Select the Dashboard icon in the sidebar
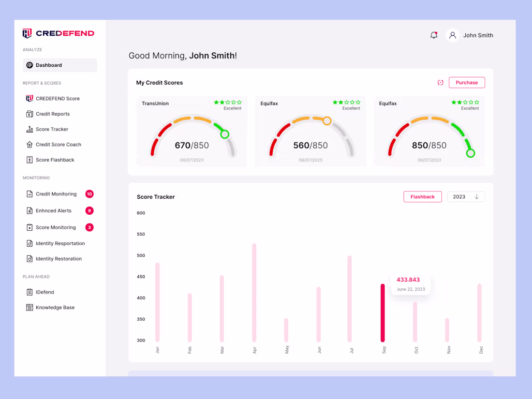Viewport: 532px width, 399px height. 30,65
